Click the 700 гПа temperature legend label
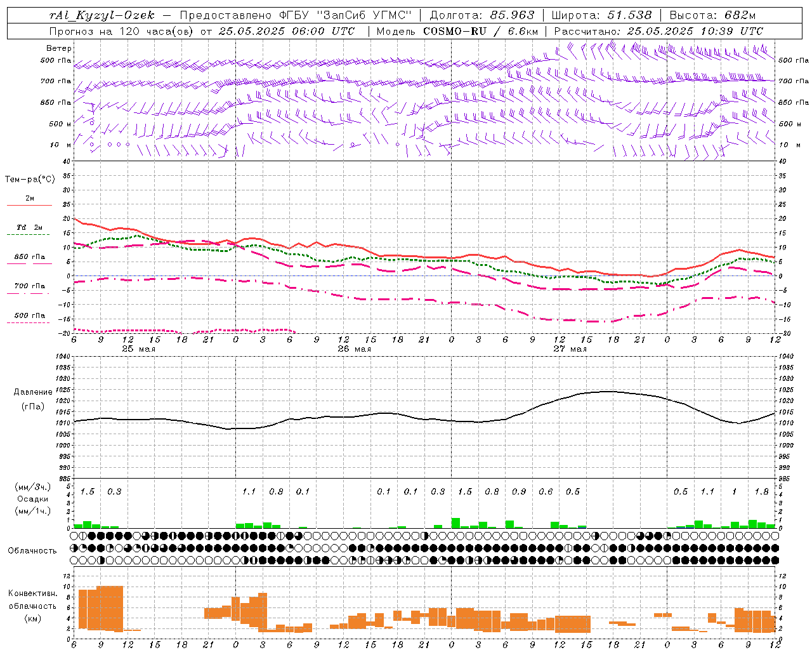The width and height of the screenshot is (812, 650). (x=29, y=286)
